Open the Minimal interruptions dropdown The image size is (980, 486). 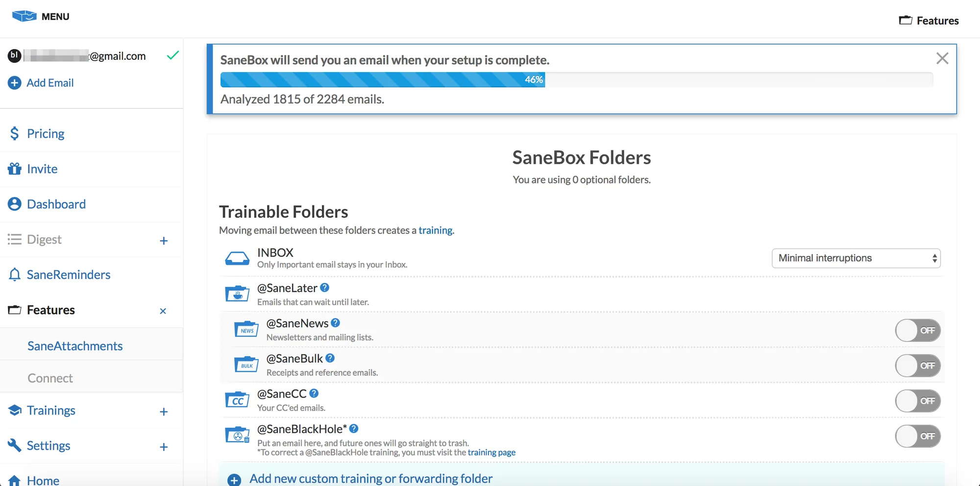tap(856, 258)
